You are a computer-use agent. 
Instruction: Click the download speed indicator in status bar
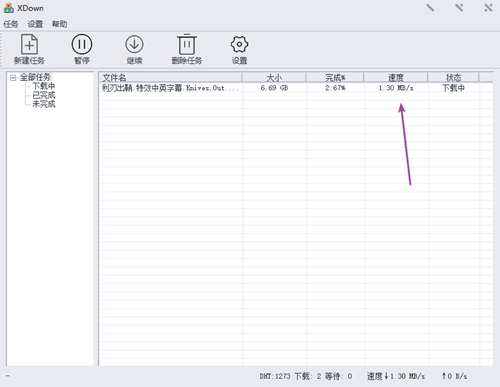pyautogui.click(x=396, y=376)
